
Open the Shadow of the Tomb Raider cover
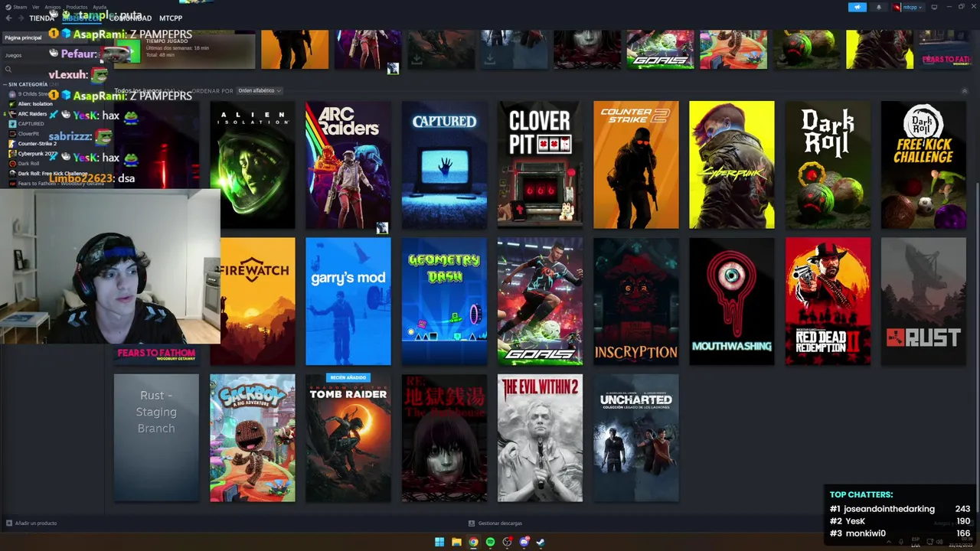click(348, 438)
